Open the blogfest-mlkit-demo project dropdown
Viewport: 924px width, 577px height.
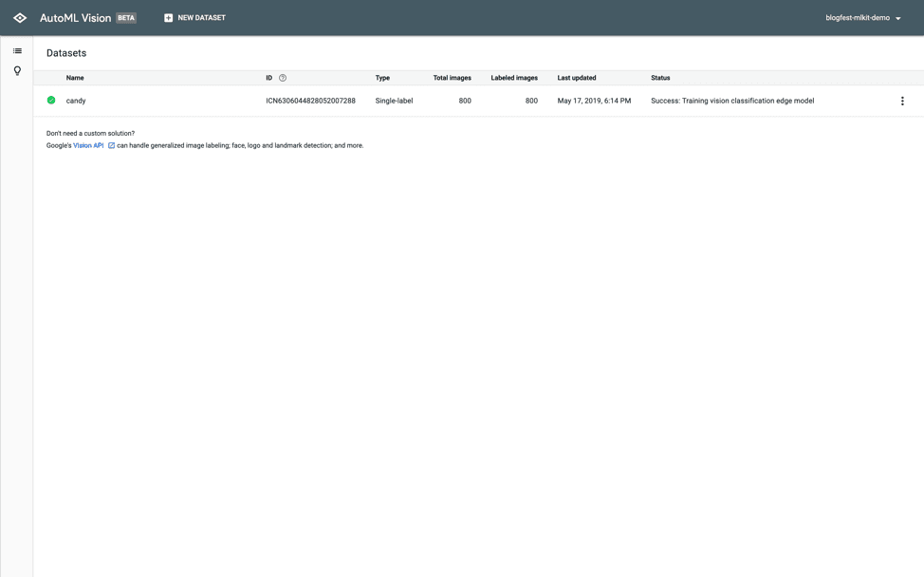point(863,18)
